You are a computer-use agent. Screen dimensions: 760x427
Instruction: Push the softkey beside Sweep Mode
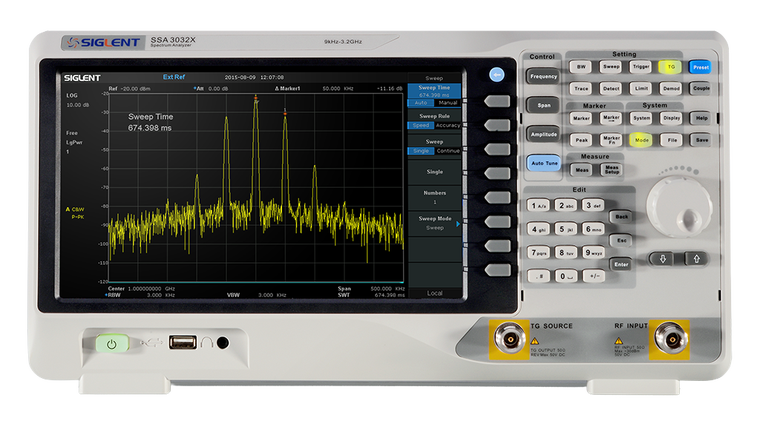[x=497, y=222]
